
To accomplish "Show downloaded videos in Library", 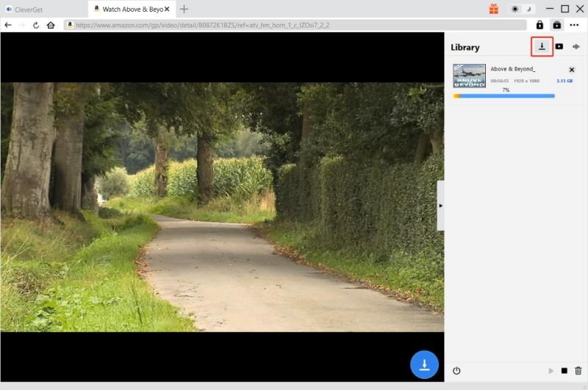I will click(559, 46).
